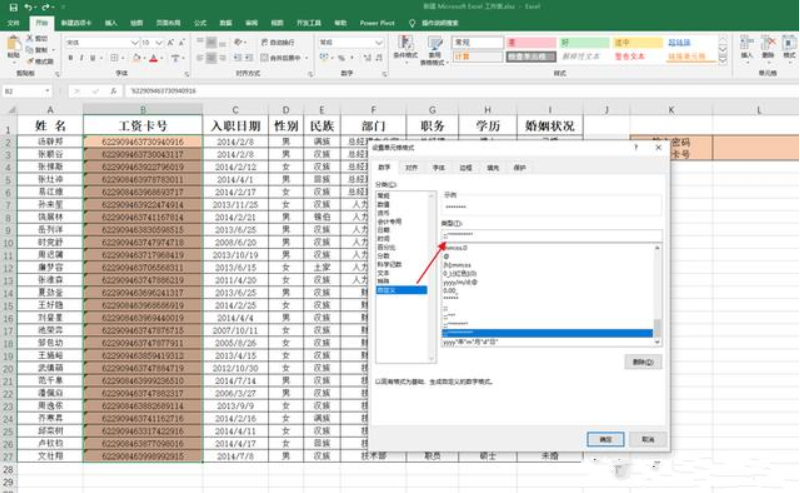Click the Copy icon in clipboard group
800x493 pixels.
(x=31, y=50)
